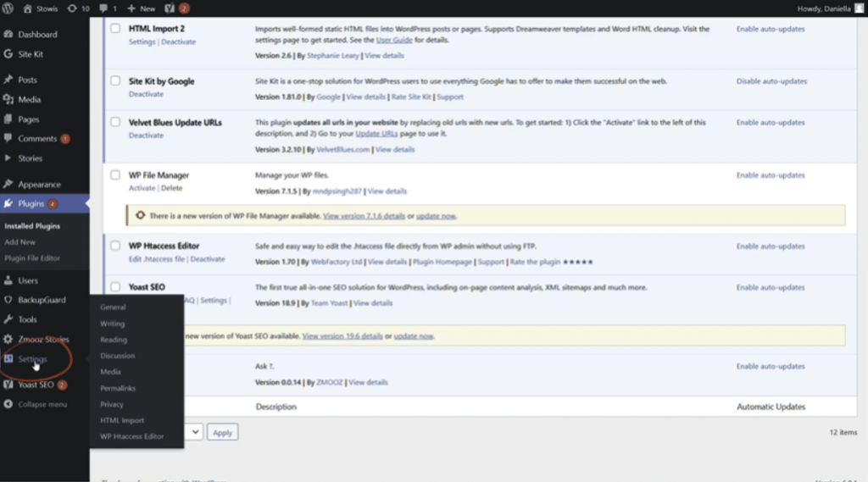
Task: Click Collapse menu arrow icon
Action: click(x=8, y=404)
